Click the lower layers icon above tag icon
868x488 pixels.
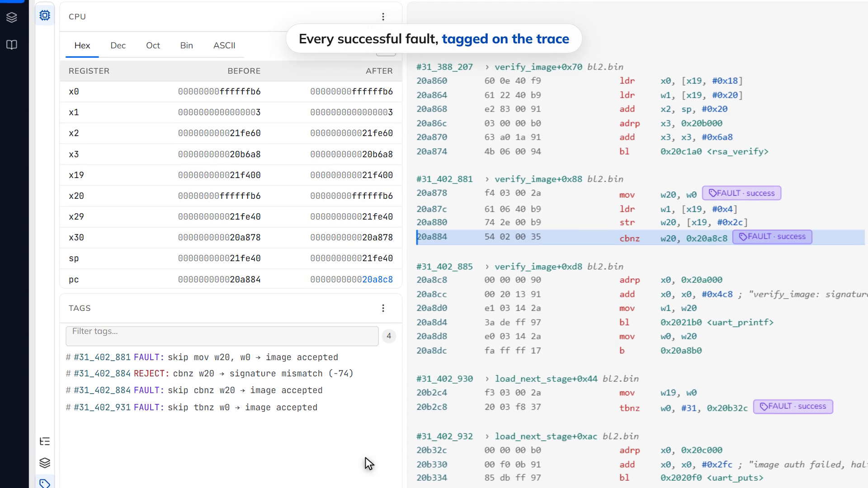(x=45, y=463)
